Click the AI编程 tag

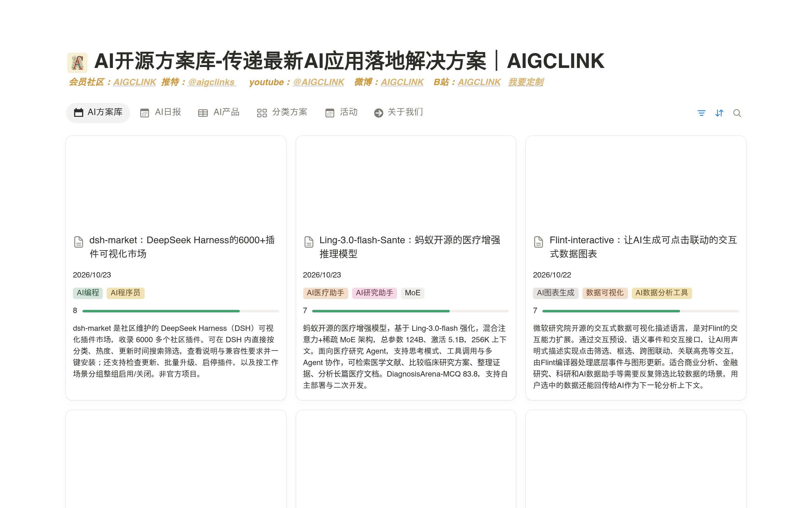point(88,293)
